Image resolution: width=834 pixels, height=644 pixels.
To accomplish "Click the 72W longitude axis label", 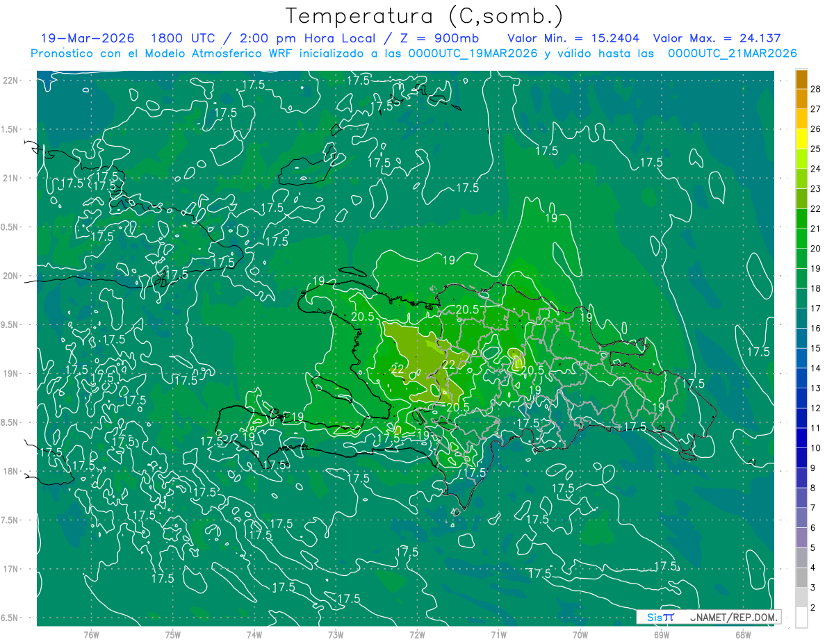I will pos(417,634).
